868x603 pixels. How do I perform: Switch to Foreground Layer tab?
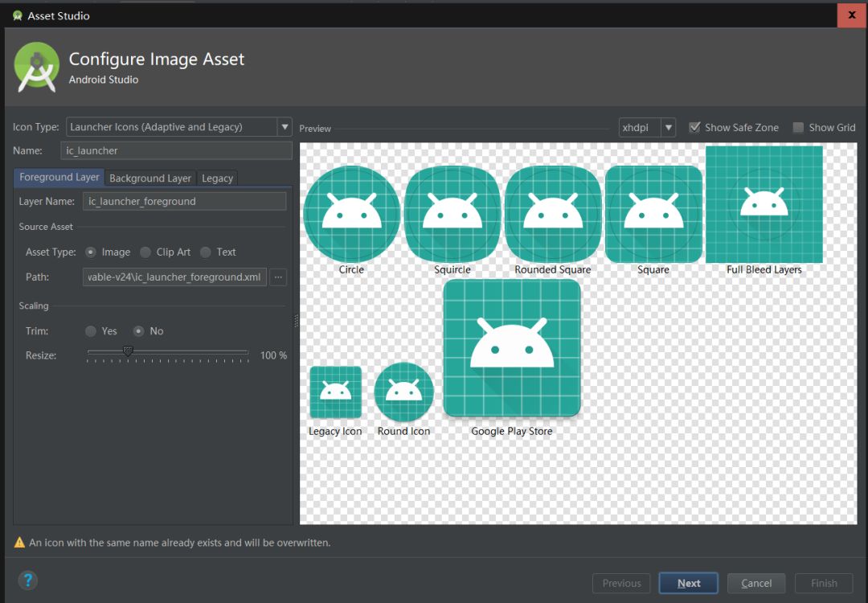[x=59, y=177]
